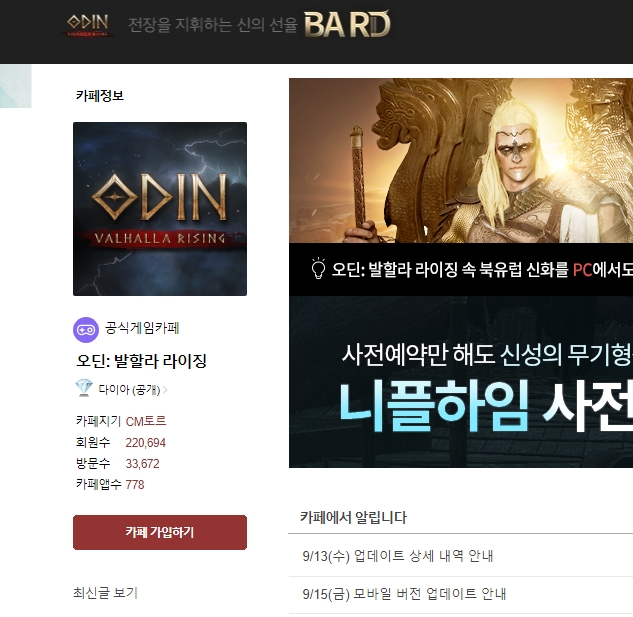Open 9/15(금) 모바일 버전 업데이트 안내 notice
This screenshot has width=633, height=617.
(404, 594)
